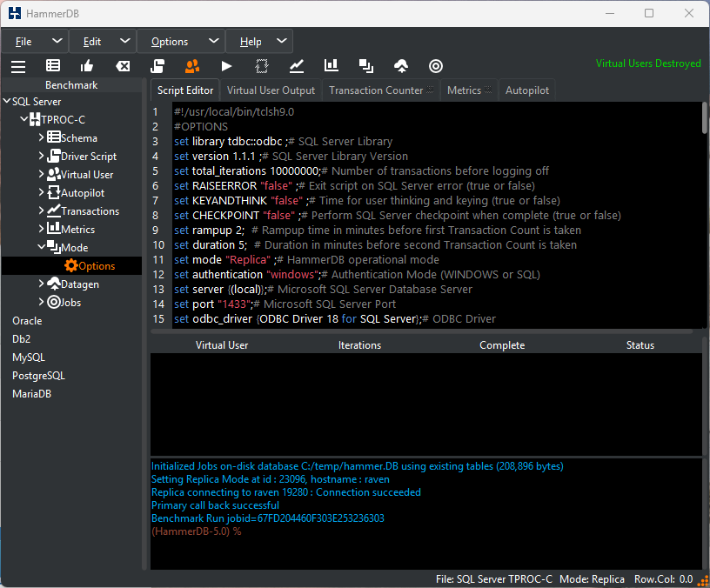Open transaction counter line chart icon
The image size is (710, 588).
[297, 66]
